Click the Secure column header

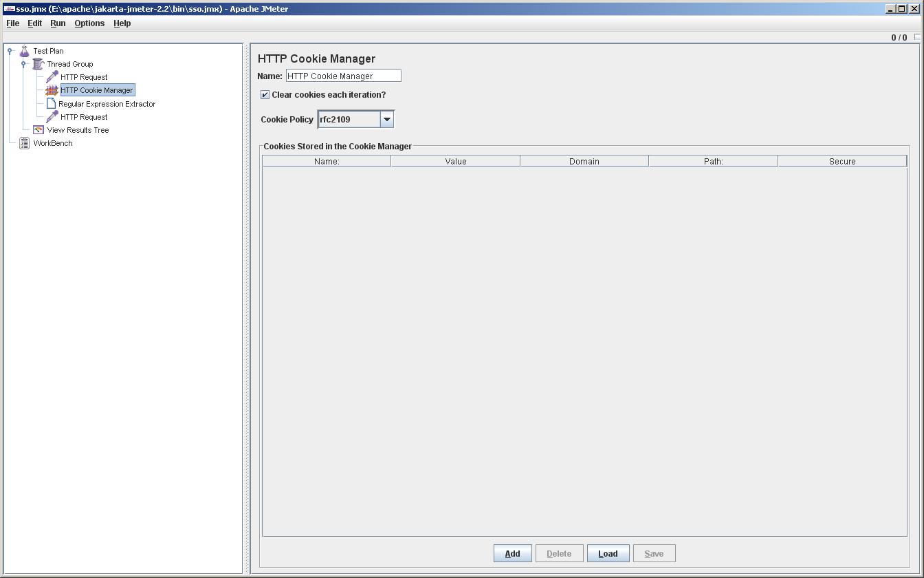pyautogui.click(x=842, y=161)
